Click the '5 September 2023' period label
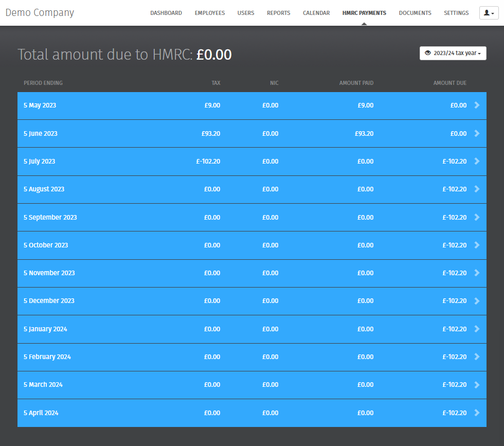Screen dimensions: 504x446 [50, 218]
